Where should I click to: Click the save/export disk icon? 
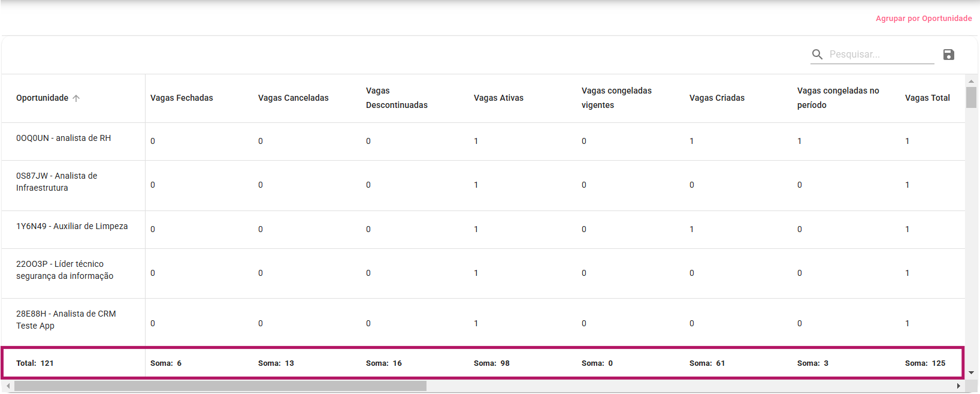coord(948,55)
